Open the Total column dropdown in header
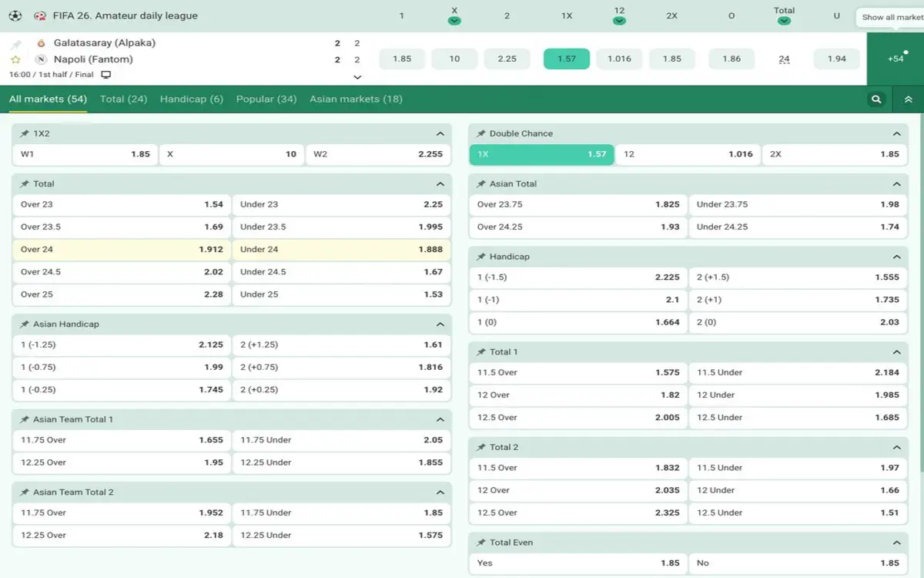The height and width of the screenshot is (578, 924). point(784,21)
